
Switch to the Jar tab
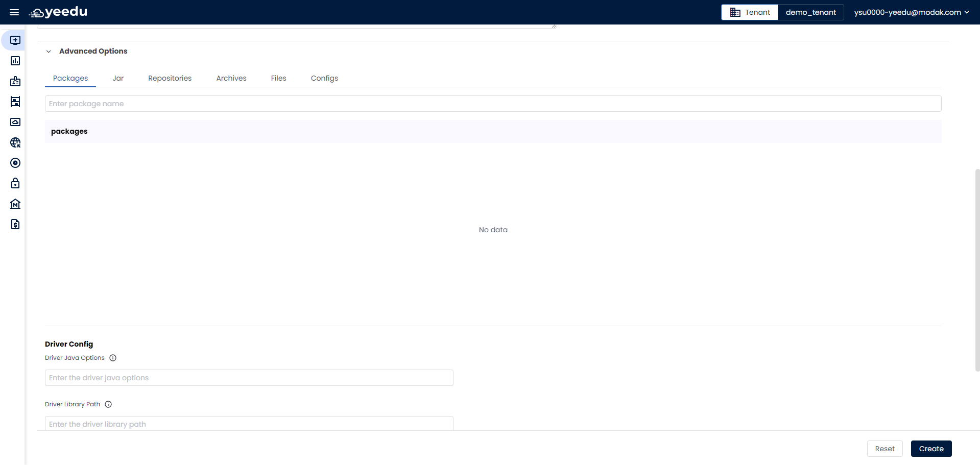pos(118,78)
